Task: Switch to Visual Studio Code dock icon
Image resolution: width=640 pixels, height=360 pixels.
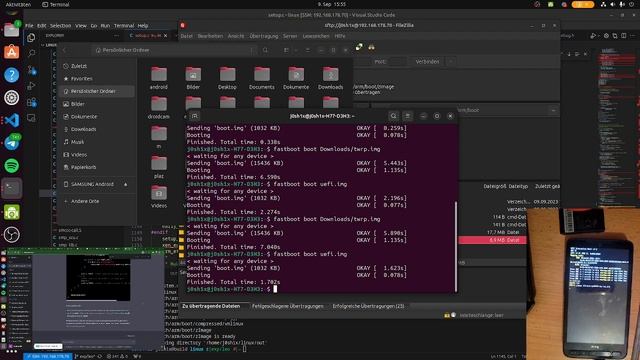Action: click(11, 120)
